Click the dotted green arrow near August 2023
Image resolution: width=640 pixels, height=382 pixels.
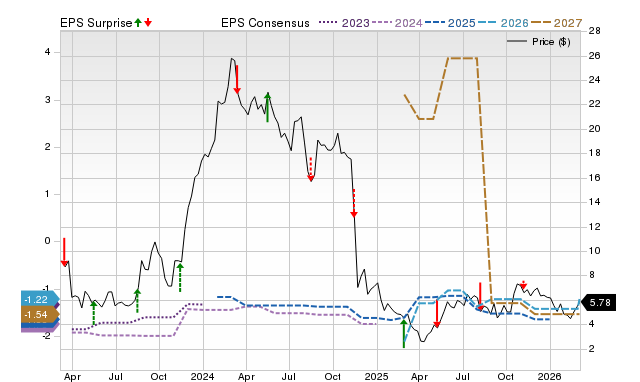137,301
